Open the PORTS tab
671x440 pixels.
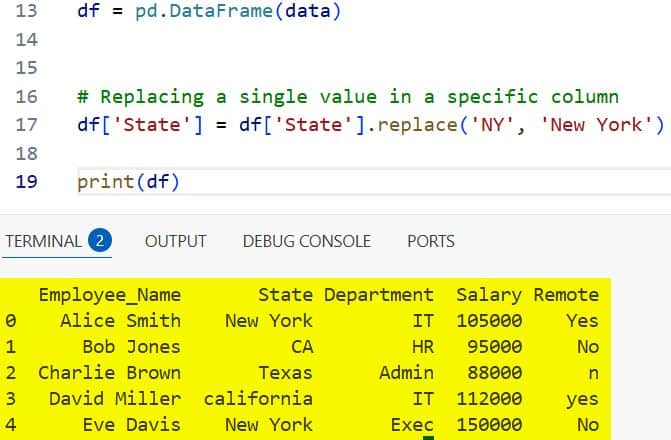pyautogui.click(x=431, y=241)
